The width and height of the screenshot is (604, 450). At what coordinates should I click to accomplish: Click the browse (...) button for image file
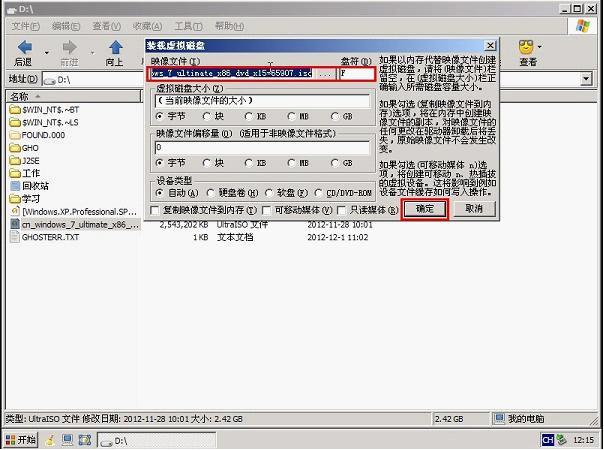click(x=326, y=73)
